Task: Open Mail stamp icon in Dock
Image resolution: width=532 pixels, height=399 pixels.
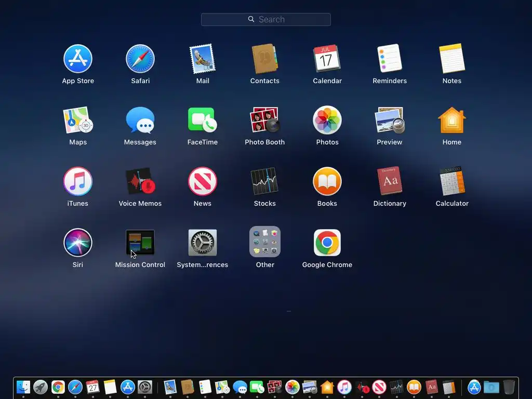Action: pos(170,387)
